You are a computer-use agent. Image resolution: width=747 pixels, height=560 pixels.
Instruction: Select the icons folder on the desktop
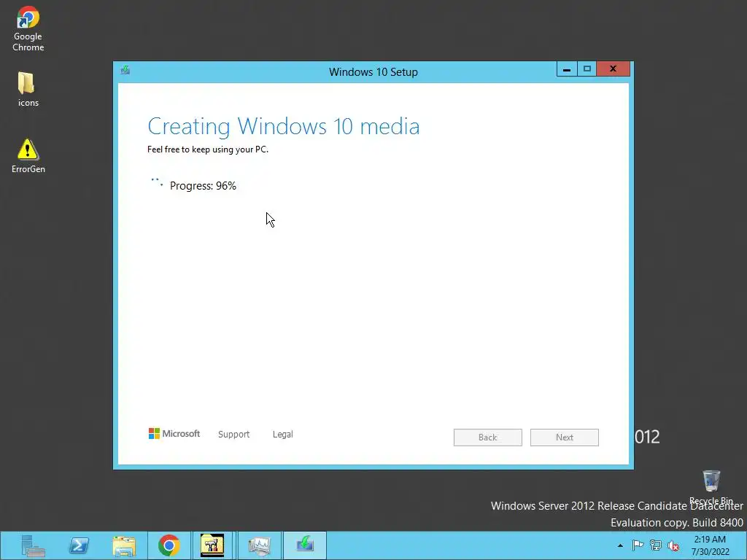(x=28, y=89)
